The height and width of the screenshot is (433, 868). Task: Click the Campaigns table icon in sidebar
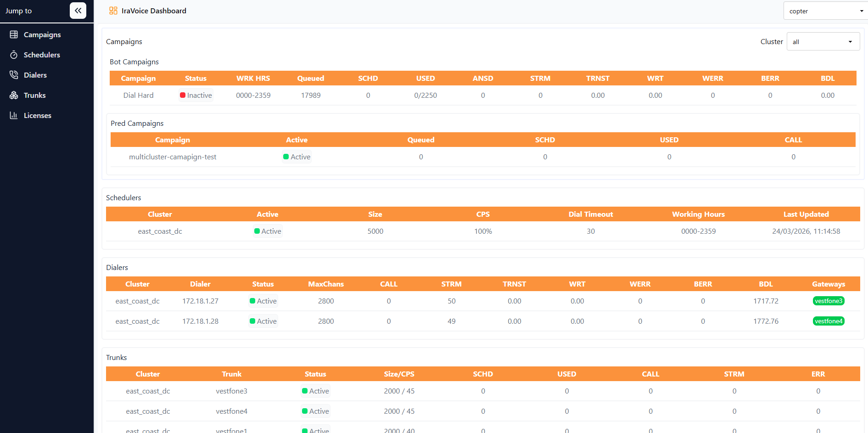14,34
